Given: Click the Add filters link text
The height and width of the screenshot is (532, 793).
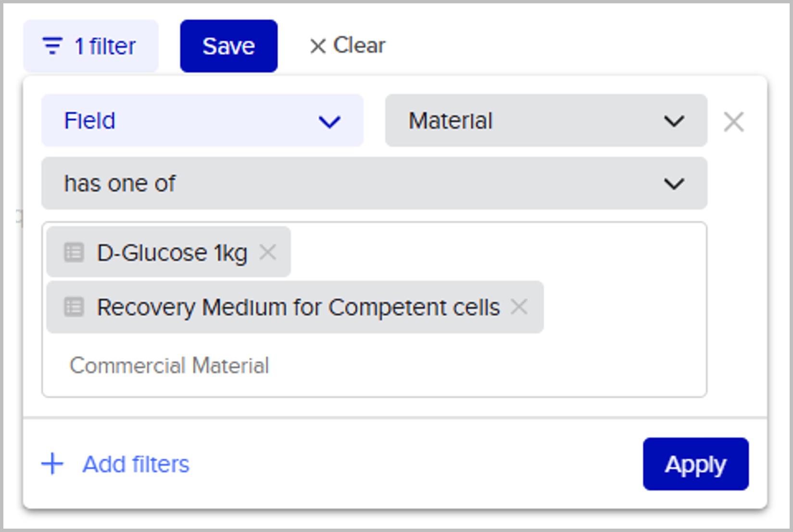Looking at the screenshot, I should point(136,464).
